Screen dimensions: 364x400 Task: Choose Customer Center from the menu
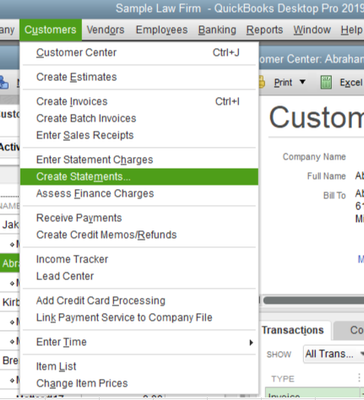[x=139, y=53]
